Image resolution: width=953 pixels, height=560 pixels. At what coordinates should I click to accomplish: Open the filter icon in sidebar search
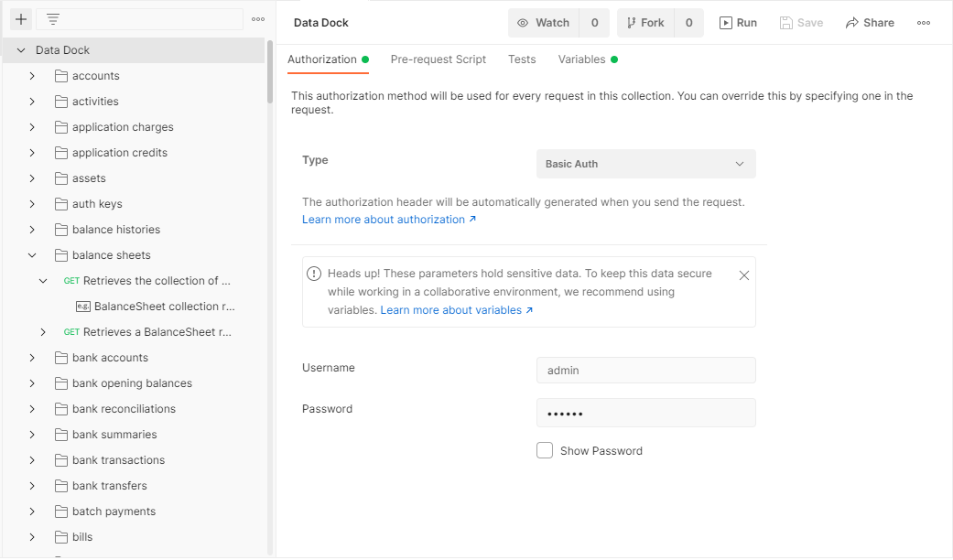click(x=53, y=19)
